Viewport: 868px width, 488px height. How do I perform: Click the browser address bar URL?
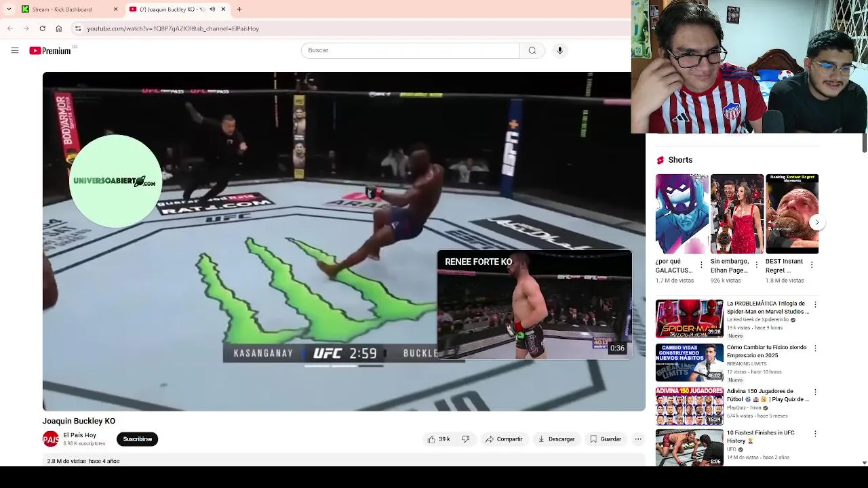(173, 28)
